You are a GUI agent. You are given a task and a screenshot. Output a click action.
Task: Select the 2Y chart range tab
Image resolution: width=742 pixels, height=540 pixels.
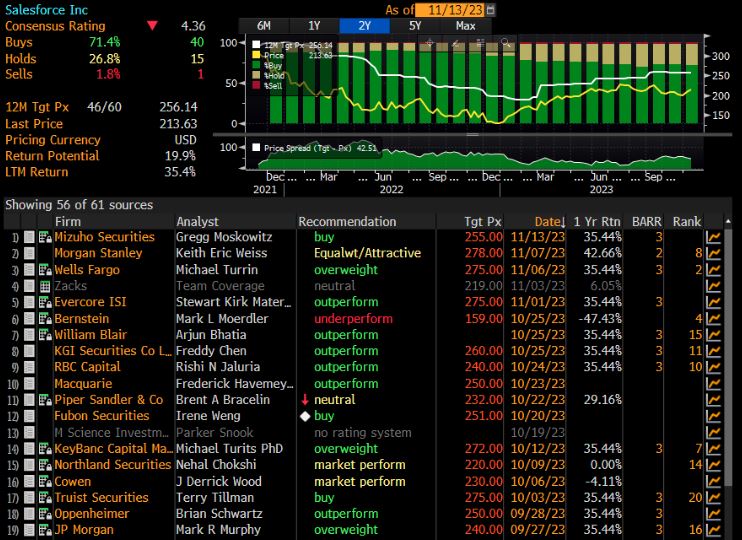[364, 26]
